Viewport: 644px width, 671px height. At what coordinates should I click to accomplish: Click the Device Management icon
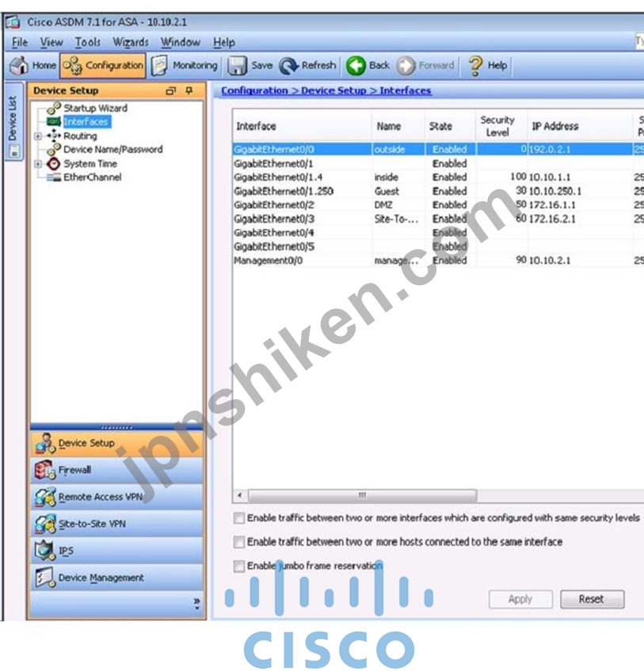pyautogui.click(x=45, y=578)
